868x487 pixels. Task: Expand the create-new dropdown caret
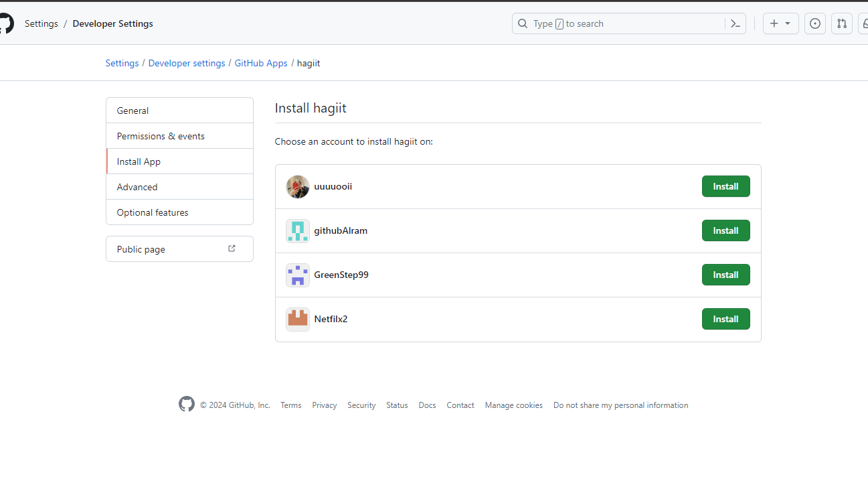click(788, 23)
